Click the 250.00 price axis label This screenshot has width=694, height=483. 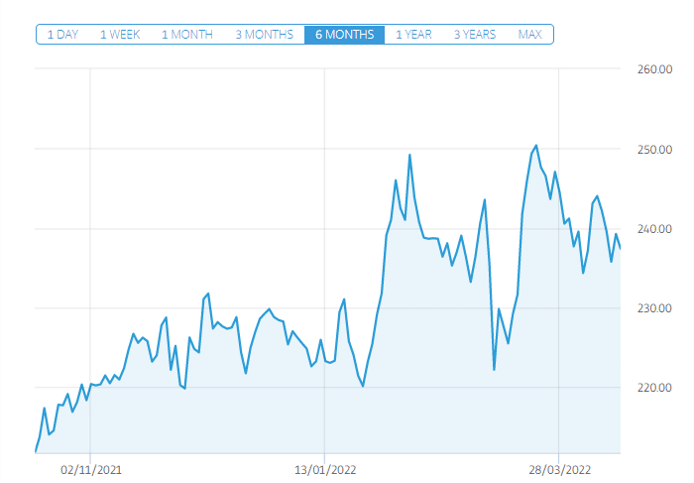click(651, 149)
